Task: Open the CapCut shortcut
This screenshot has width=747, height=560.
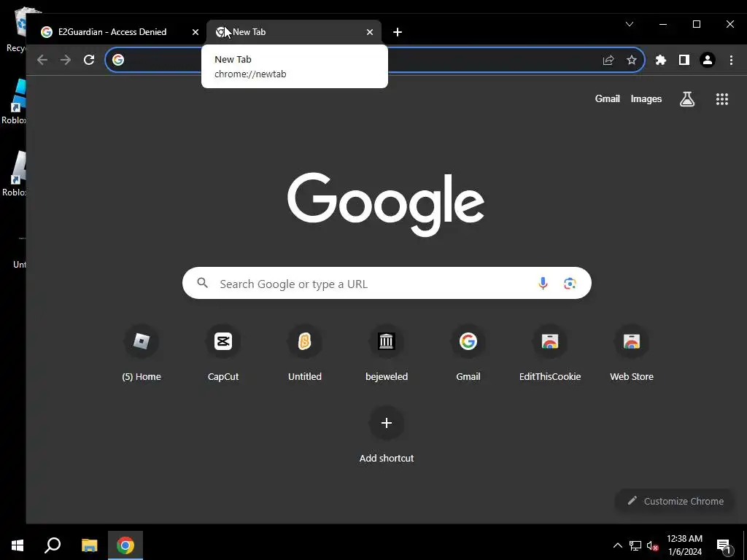Action: coord(223,354)
